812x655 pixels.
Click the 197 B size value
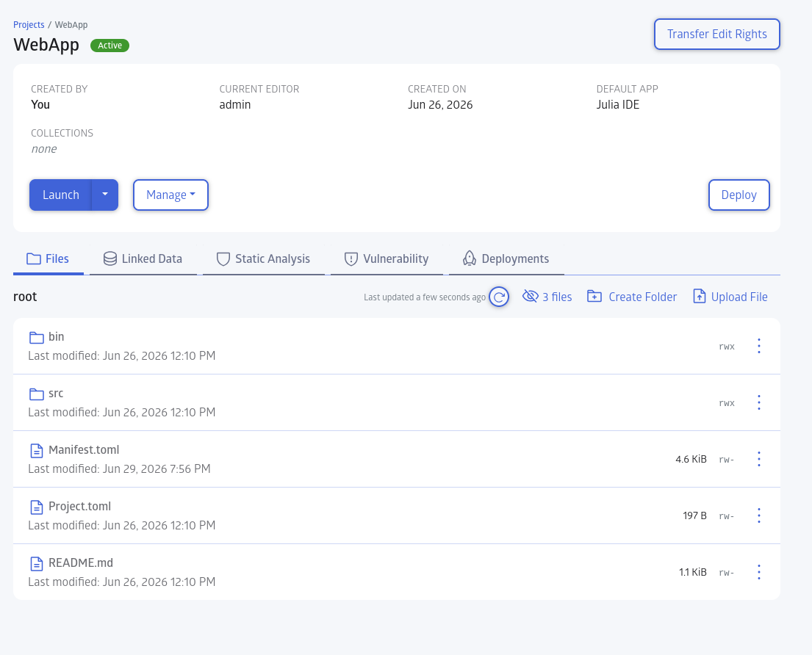coord(695,515)
